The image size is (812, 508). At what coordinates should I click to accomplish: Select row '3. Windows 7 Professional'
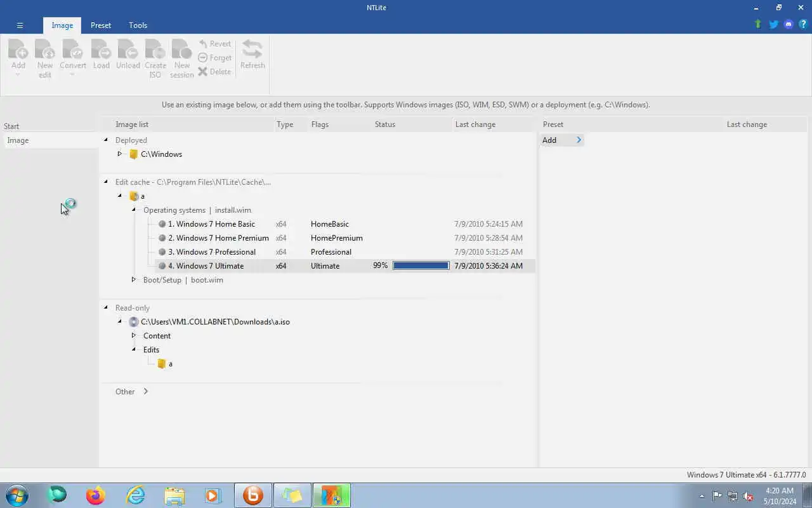(x=344, y=252)
